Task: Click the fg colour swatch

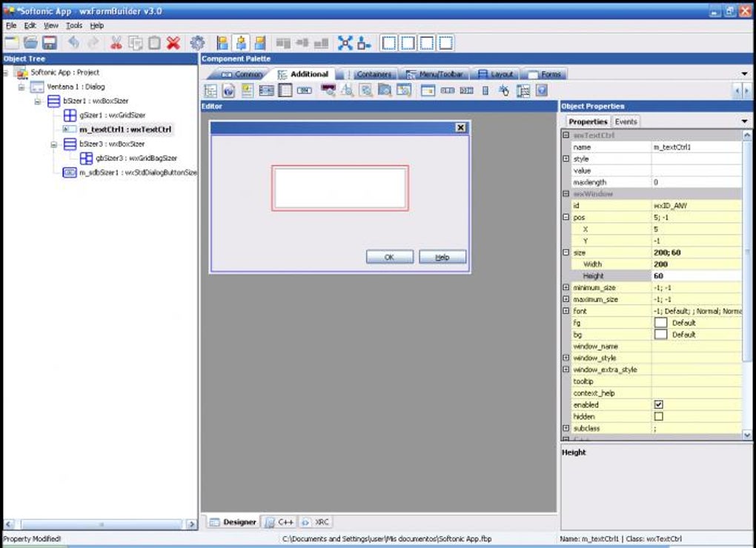Action: tap(660, 323)
